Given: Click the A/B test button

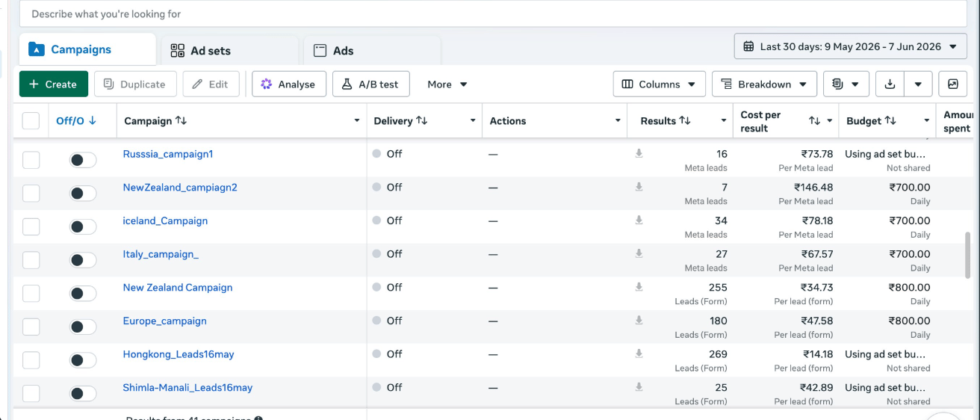Looking at the screenshot, I should point(371,84).
